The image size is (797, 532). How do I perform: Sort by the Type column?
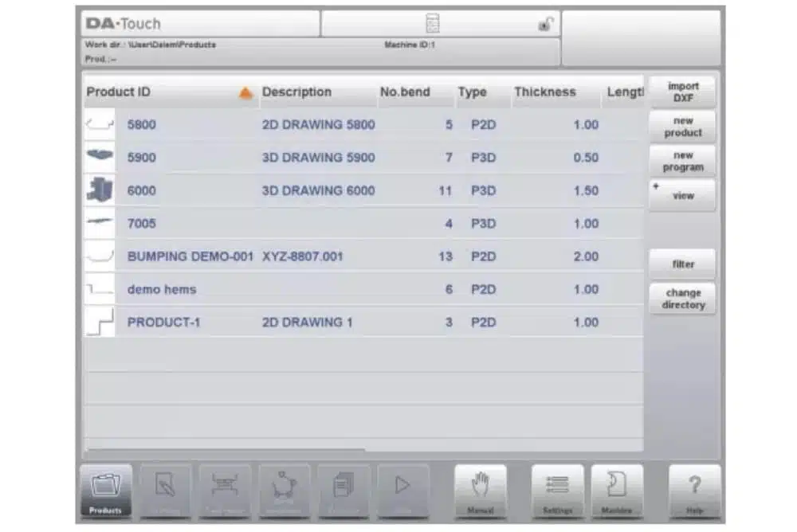(x=484, y=92)
